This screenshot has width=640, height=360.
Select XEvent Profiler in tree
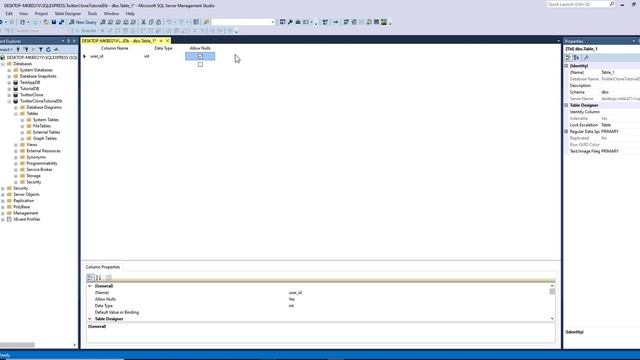27,219
